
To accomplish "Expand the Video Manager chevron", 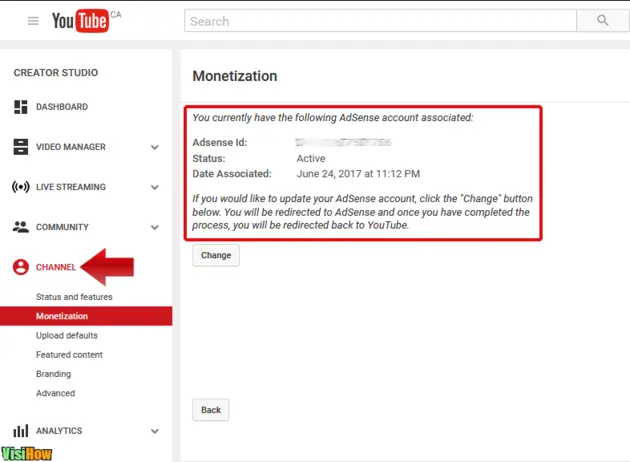I will [x=155, y=147].
